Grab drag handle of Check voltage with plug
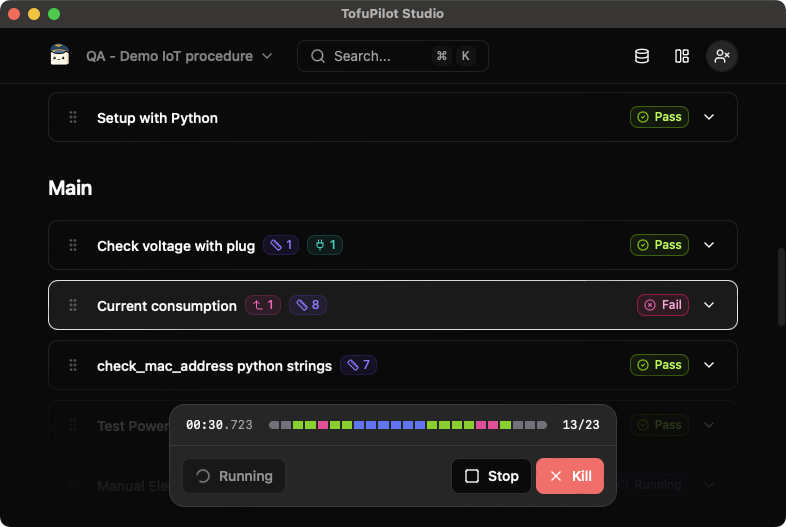 [73, 245]
